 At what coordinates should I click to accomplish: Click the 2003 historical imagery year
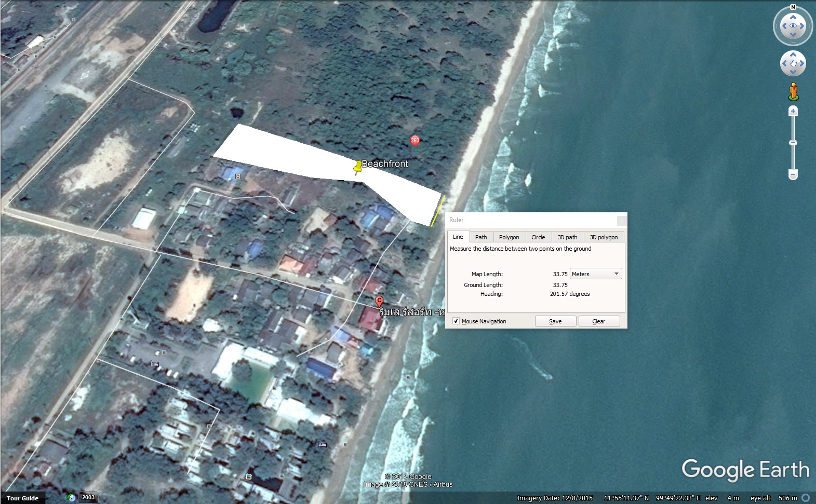click(x=88, y=497)
